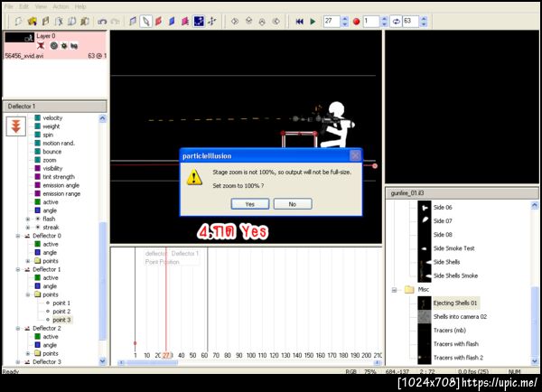This screenshot has height=392, width=542.
Task: Click the Undo arrow icon
Action: (102, 22)
